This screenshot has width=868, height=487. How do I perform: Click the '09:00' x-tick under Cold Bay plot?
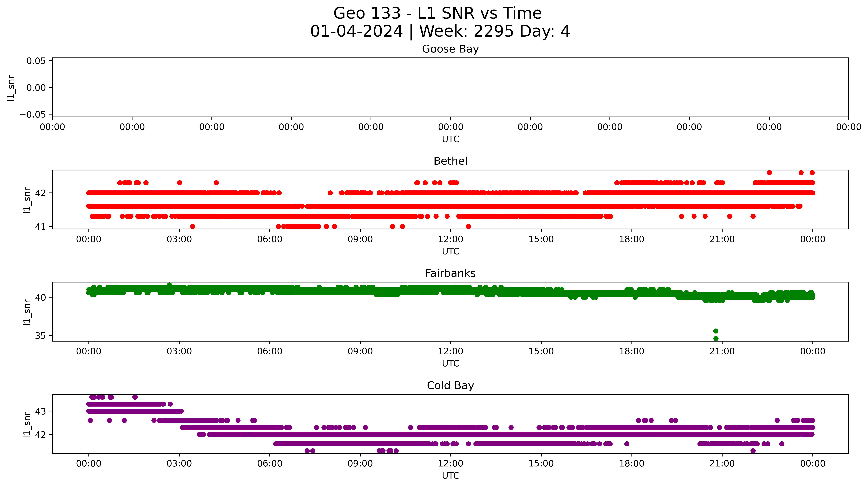[360, 464]
